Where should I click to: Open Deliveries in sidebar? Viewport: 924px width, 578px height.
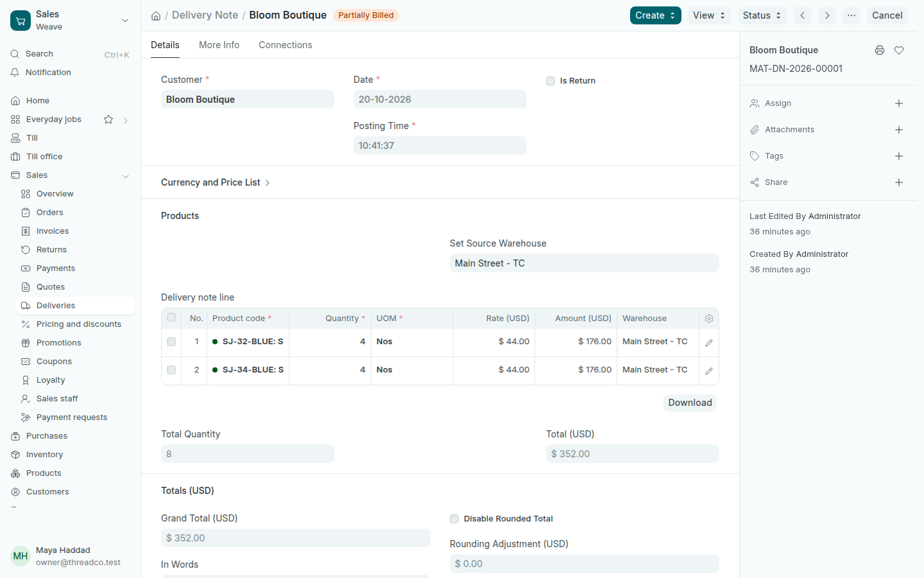tap(75, 306)
